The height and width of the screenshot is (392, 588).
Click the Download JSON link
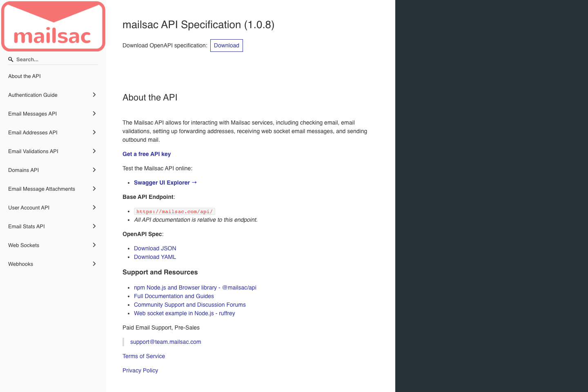point(155,248)
